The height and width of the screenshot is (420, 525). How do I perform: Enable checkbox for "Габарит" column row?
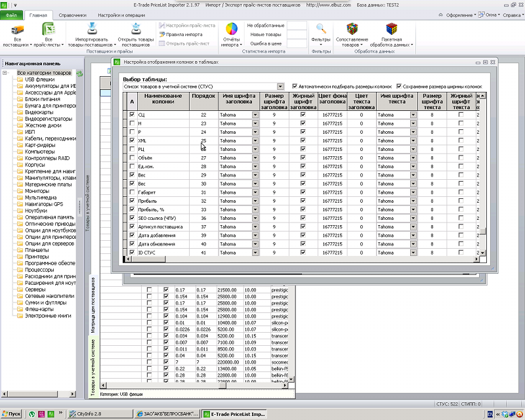click(132, 192)
